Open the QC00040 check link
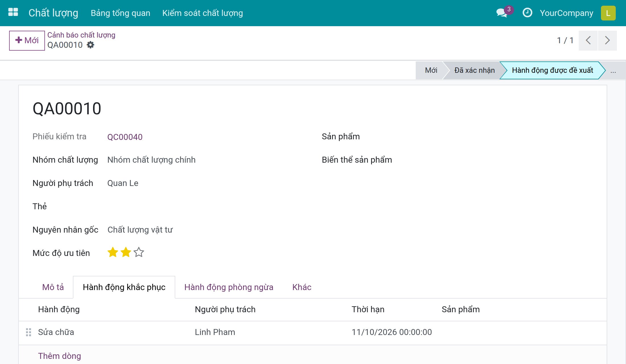 [x=125, y=137]
